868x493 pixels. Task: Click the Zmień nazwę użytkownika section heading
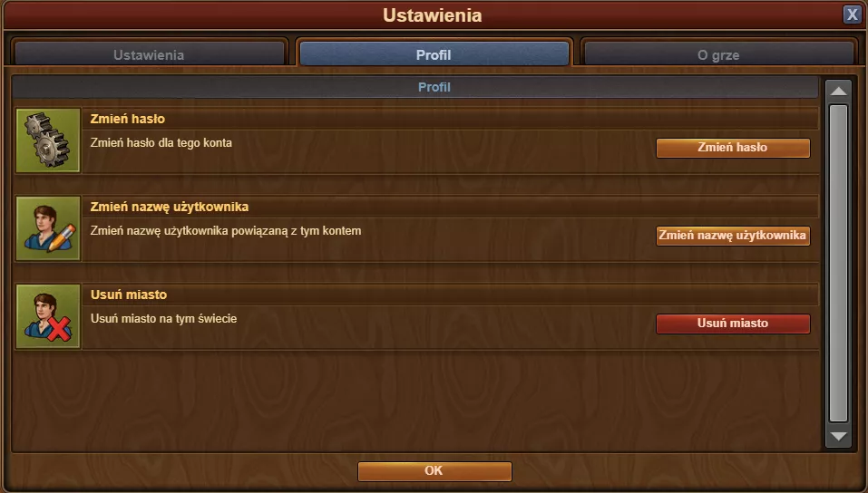click(x=170, y=207)
